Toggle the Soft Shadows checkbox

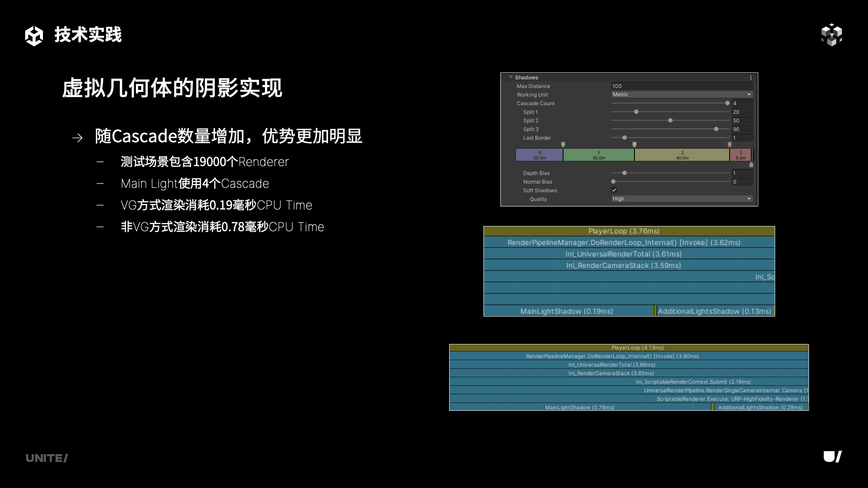point(614,190)
